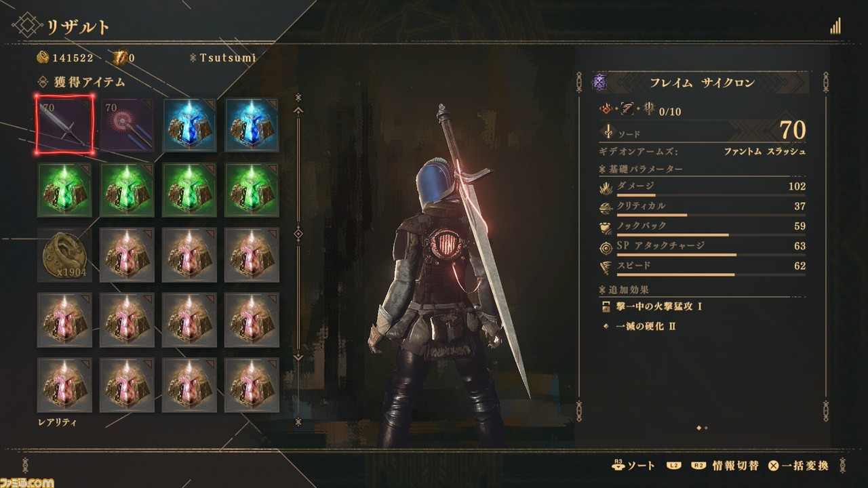868x488 pixels.
Task: Select the level 70 sword item
Action: click(64, 124)
